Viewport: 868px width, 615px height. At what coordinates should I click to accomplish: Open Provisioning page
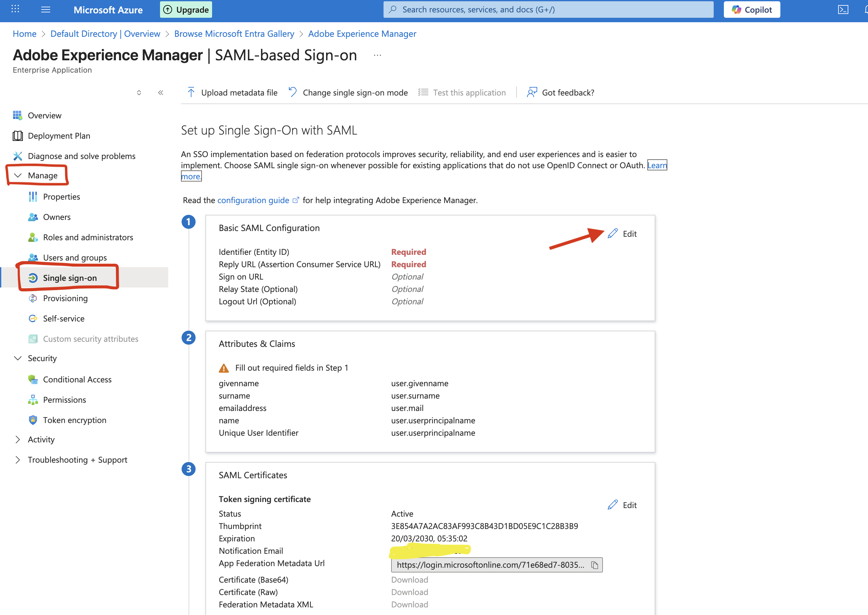[x=65, y=298]
